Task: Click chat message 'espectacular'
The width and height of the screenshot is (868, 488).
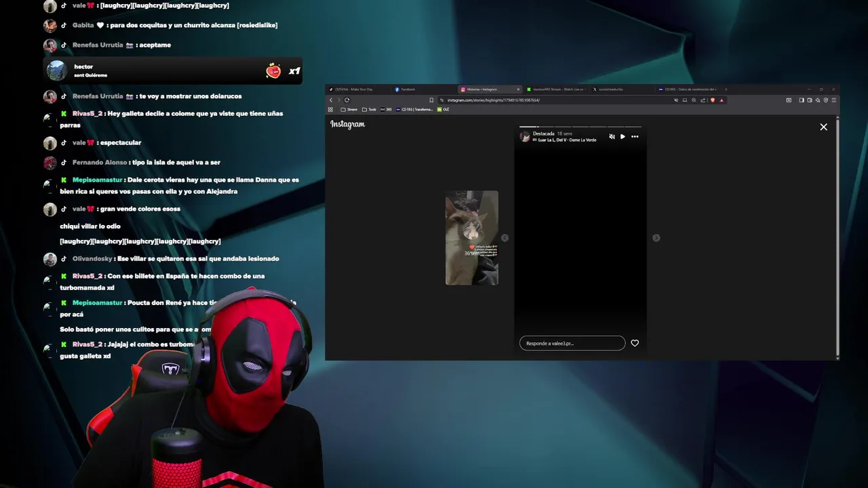Action: coord(120,142)
